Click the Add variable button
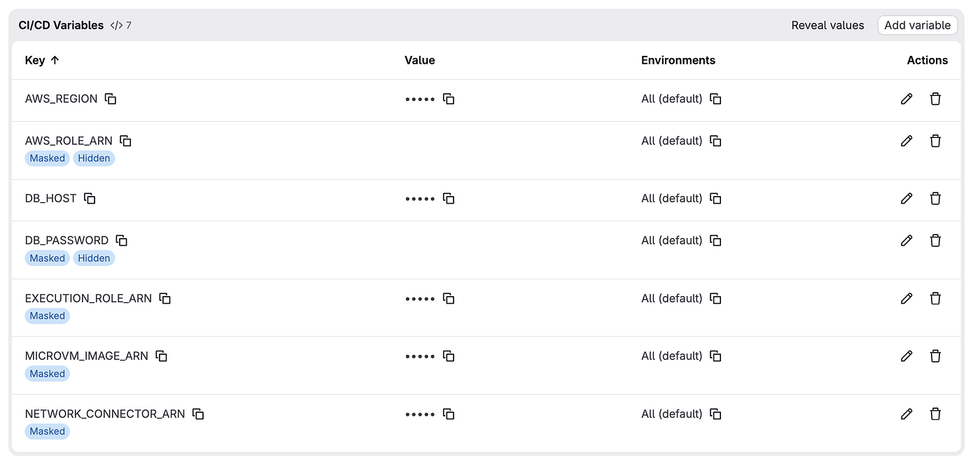The image size is (980, 462). (918, 25)
